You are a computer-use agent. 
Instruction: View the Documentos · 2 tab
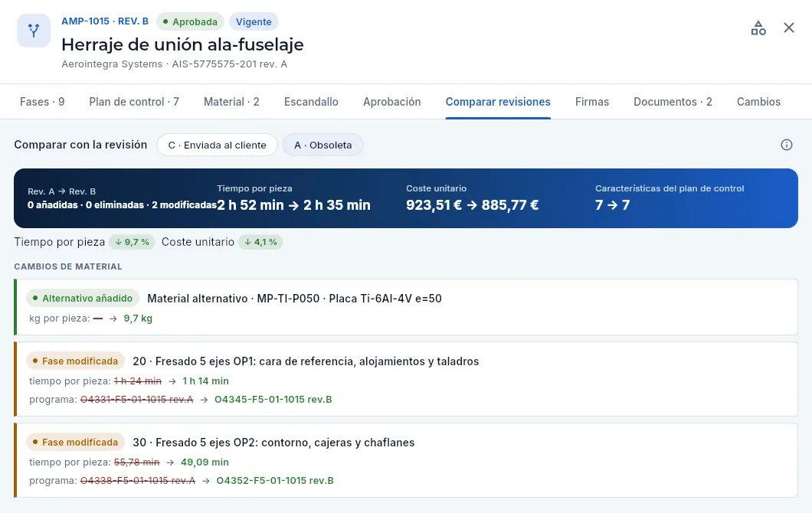[x=673, y=102]
